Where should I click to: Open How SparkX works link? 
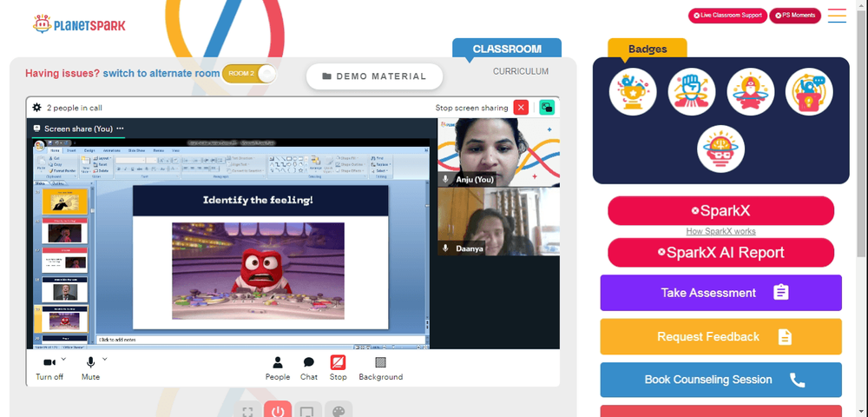tap(720, 231)
